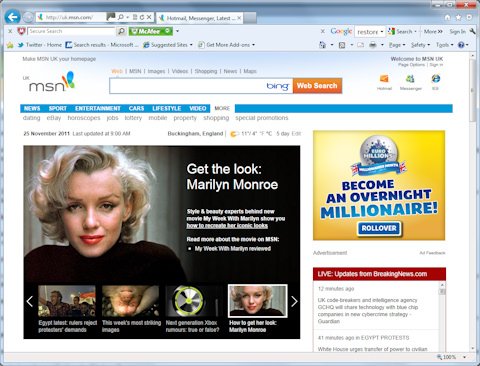
Task: Click the Print icon in command bar
Action: [373, 45]
